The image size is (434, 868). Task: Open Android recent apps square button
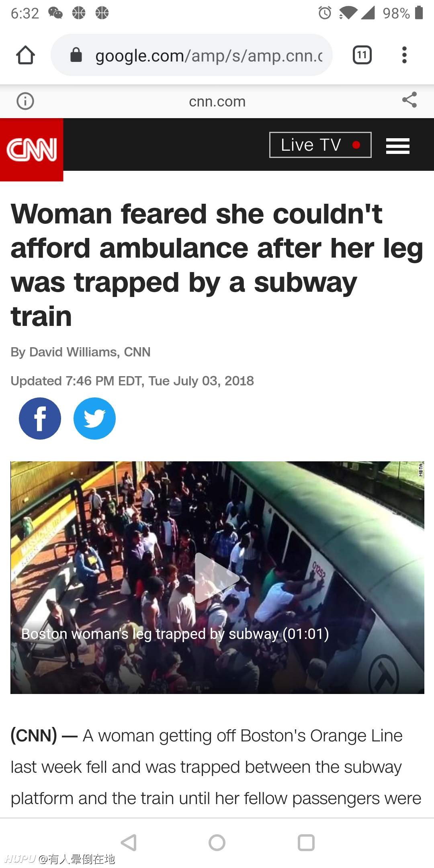306,843
